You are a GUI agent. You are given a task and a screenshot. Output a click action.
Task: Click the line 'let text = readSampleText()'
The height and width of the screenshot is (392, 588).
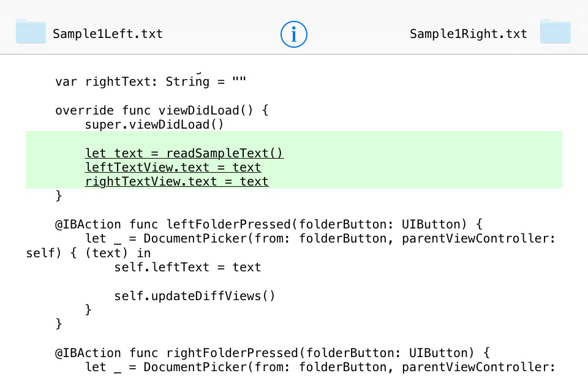pyautogui.click(x=184, y=153)
